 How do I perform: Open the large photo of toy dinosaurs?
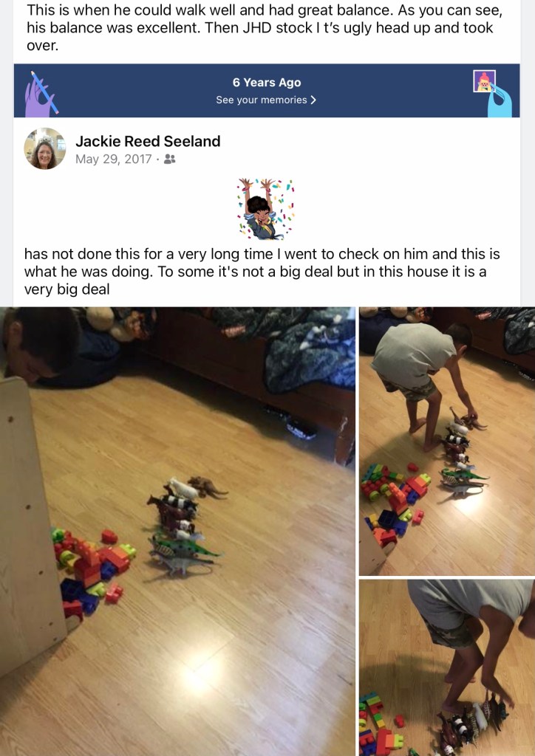177,532
